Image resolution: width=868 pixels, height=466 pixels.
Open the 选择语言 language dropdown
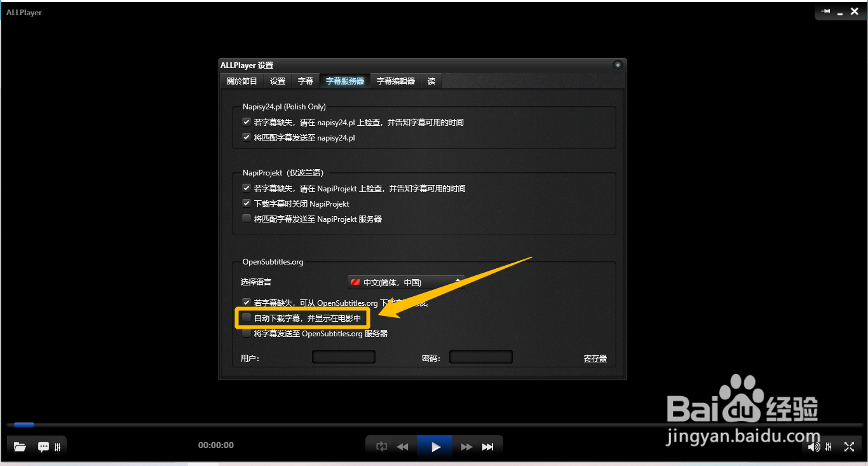click(x=406, y=282)
